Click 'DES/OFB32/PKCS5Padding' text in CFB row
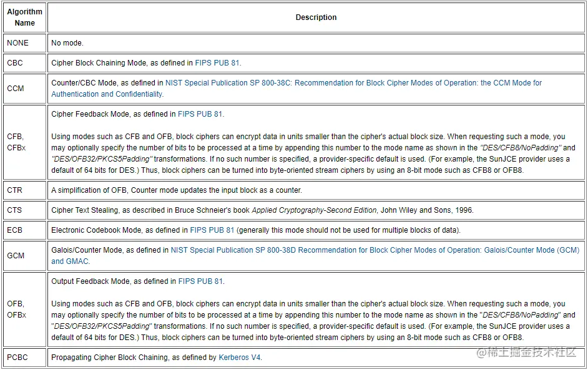 coord(102,159)
